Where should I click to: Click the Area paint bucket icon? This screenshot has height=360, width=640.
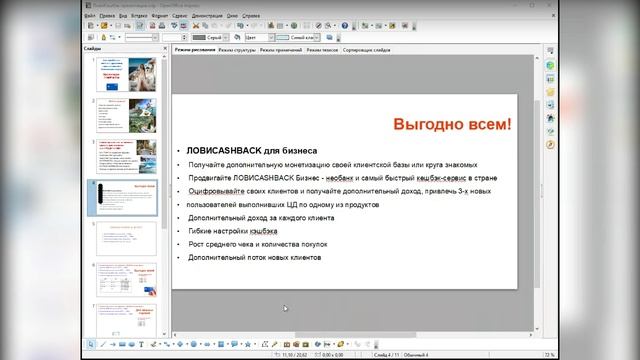[237, 38]
